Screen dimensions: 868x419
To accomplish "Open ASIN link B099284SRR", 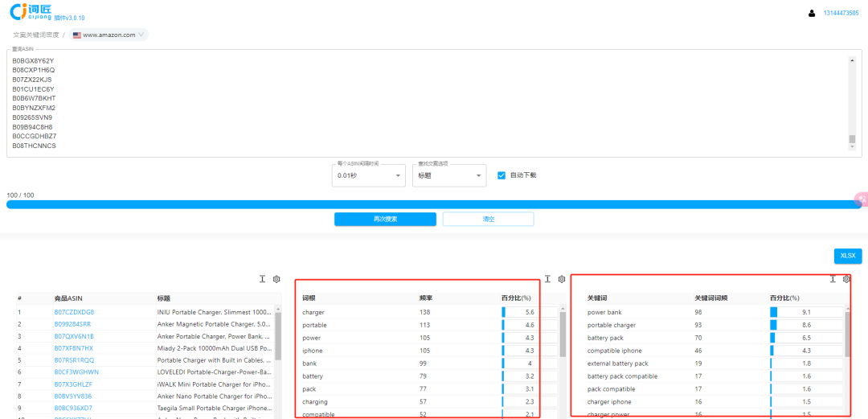I will (x=72, y=323).
